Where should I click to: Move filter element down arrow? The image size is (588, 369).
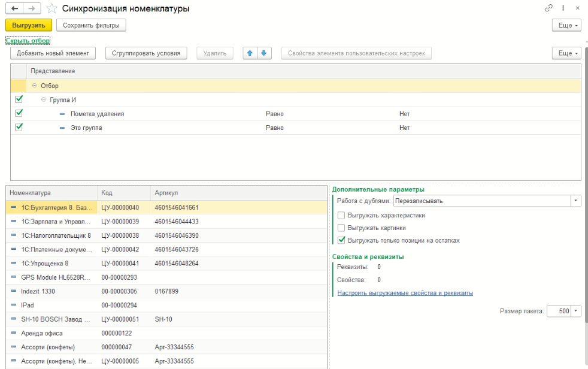pos(263,53)
